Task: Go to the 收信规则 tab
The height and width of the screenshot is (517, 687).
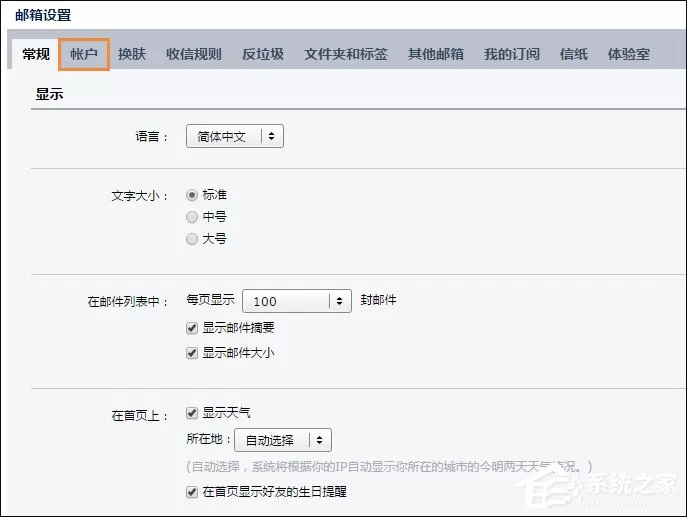Action: (x=194, y=54)
